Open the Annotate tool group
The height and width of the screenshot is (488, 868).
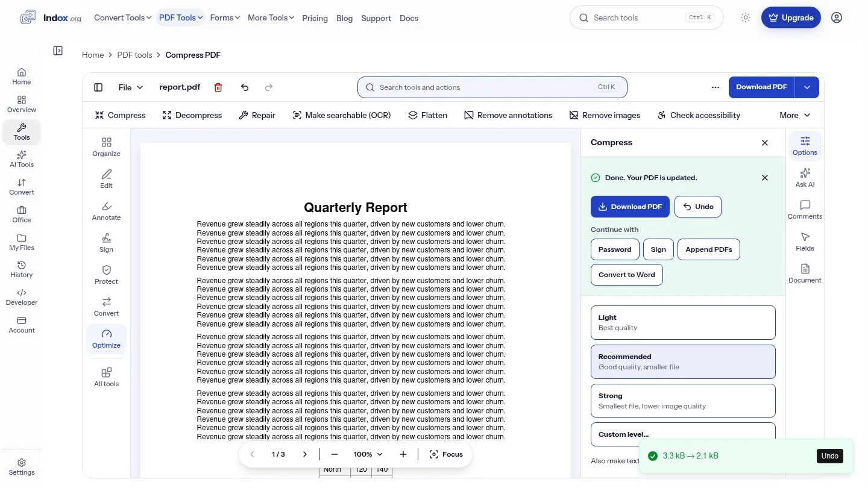pos(107,211)
